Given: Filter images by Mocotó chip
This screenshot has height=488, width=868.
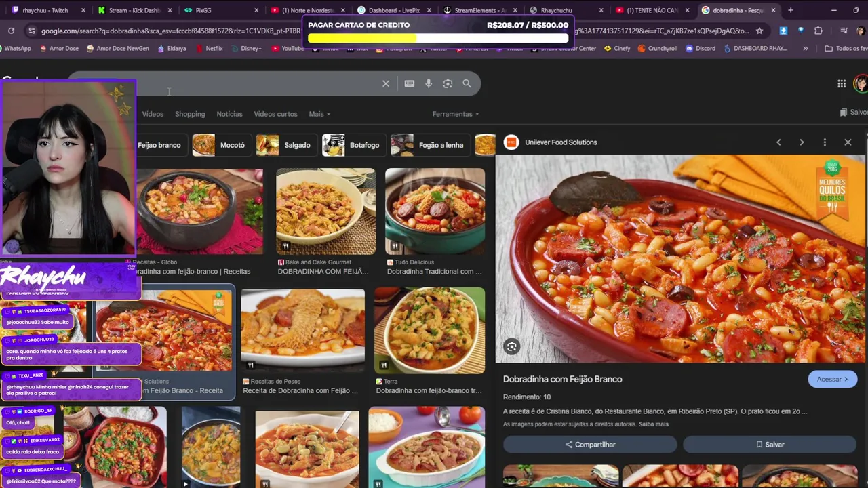Looking at the screenshot, I should [222, 145].
